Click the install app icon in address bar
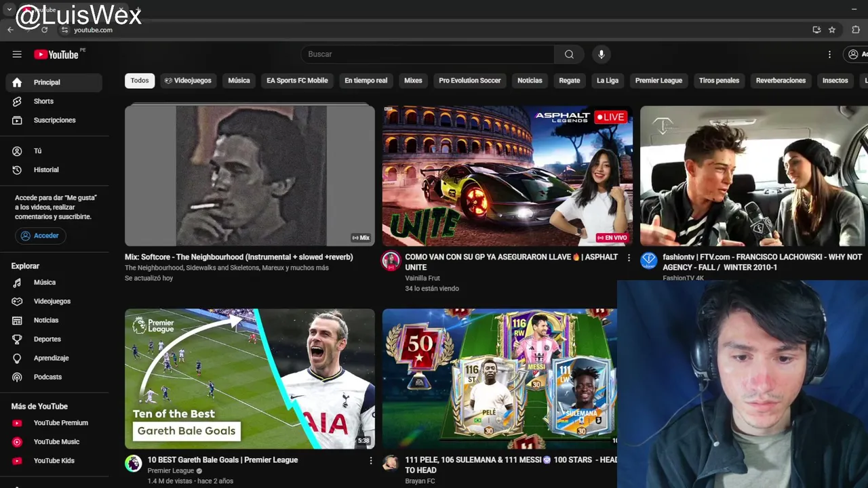The height and width of the screenshot is (488, 868). 816,30
